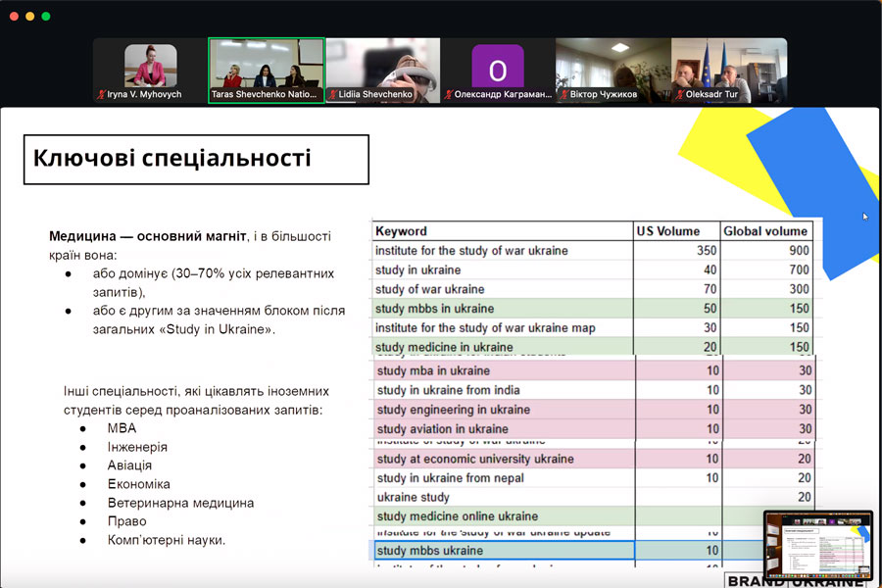
Task: Select the 'study mbbs in ukraine' cell
Action: (x=503, y=309)
